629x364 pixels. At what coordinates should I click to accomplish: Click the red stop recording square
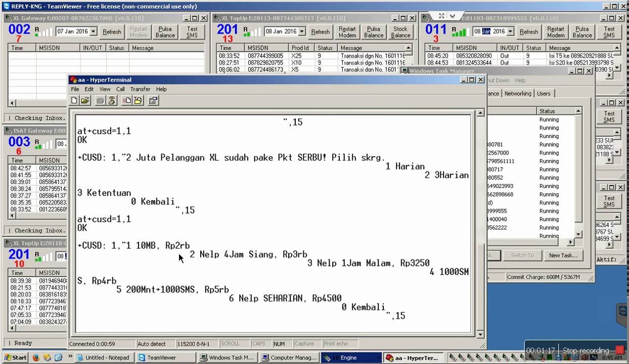coord(619,350)
